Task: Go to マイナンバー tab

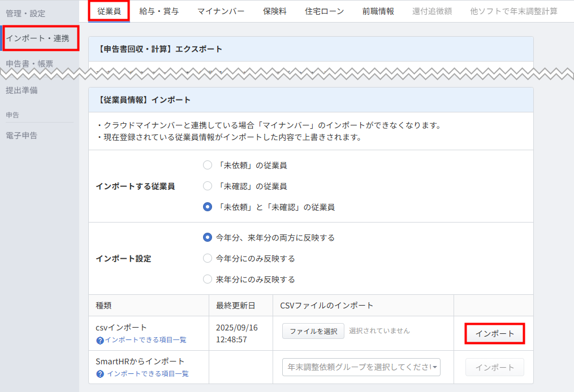Action: point(221,11)
